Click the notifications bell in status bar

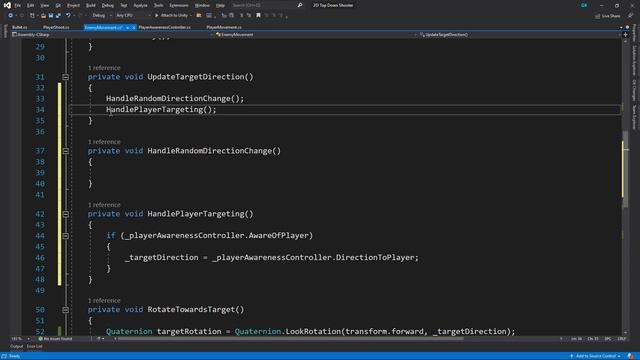pyautogui.click(x=631, y=356)
